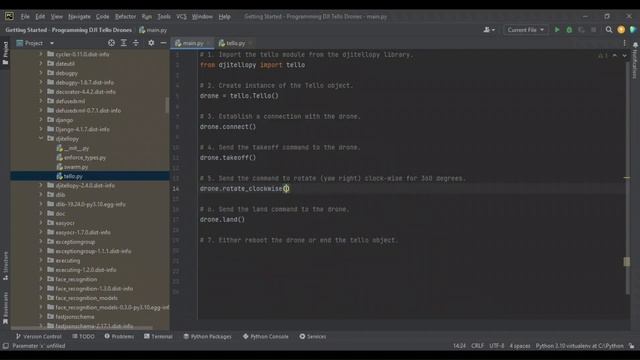This screenshot has height=360, width=640.
Task: Open the Refactor menu
Action: point(125,17)
